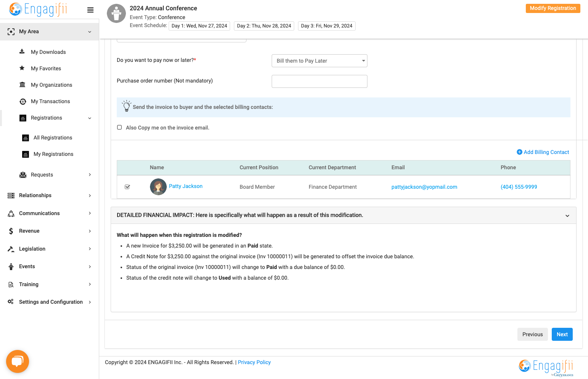The image size is (588, 379).
Task: Expand the Requests menu chevron
Action: [90, 175]
